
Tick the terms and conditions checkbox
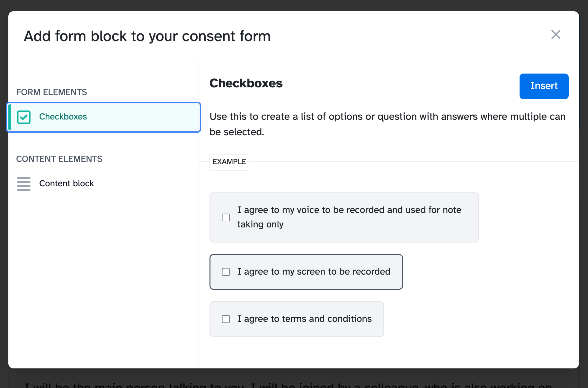(x=226, y=319)
